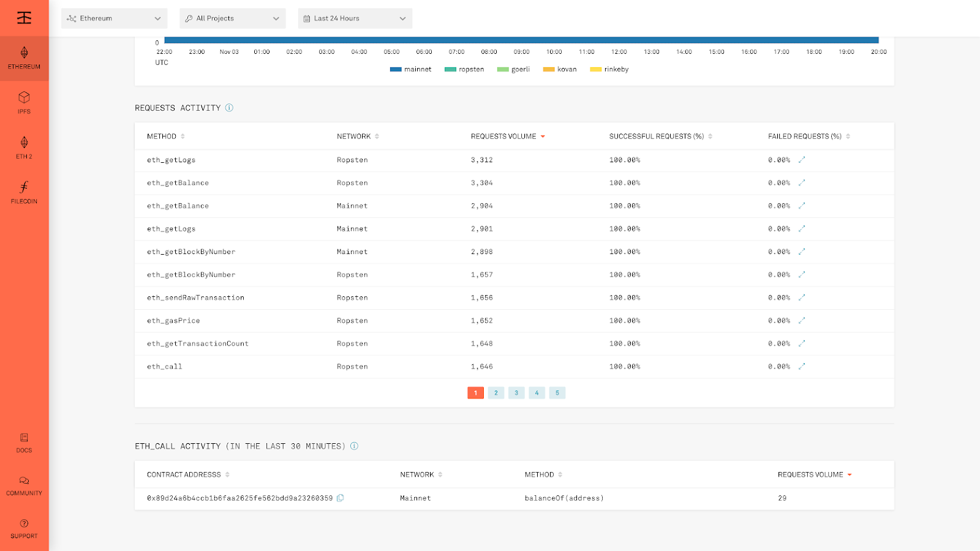980x551 pixels.
Task: Jump to page 5 of requests table
Action: point(557,393)
